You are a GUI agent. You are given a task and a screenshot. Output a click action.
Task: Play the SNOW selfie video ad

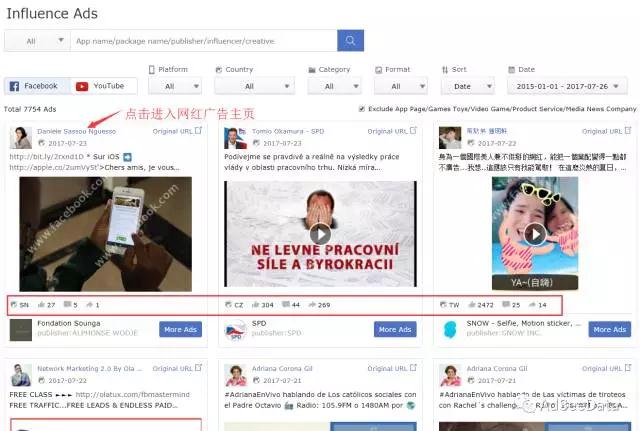coord(535,233)
